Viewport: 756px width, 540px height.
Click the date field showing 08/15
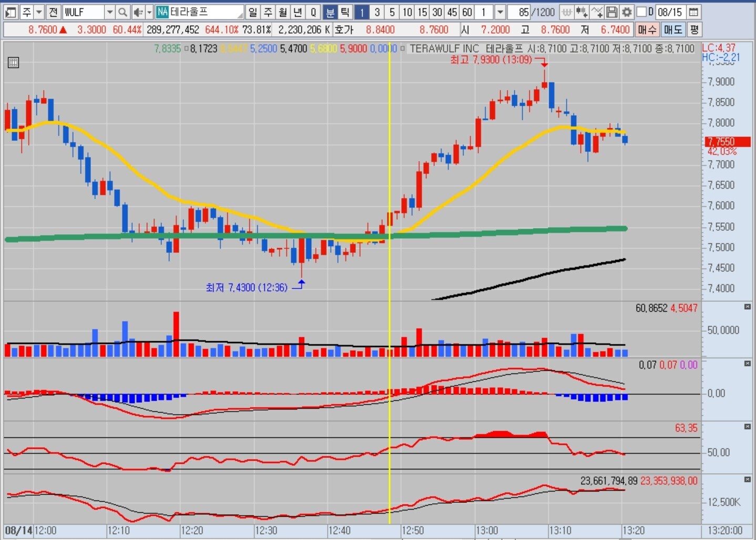(670, 12)
